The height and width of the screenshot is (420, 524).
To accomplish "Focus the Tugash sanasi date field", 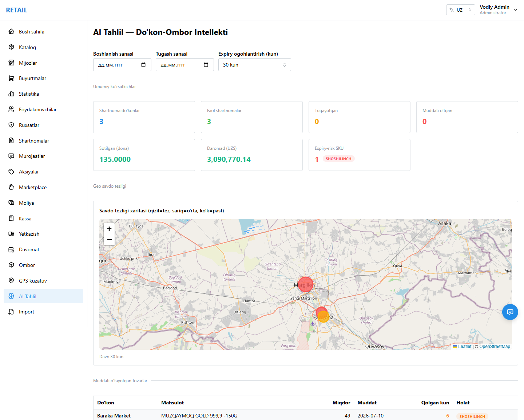I will point(185,65).
